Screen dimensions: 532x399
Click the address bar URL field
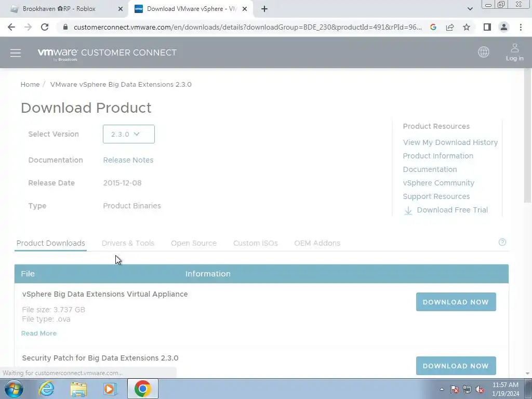[248, 27]
